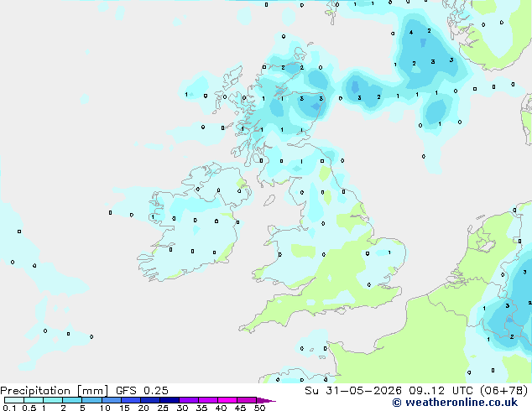Click the 1–2 mm legend color swatch
The image size is (532, 411).
(x=53, y=400)
